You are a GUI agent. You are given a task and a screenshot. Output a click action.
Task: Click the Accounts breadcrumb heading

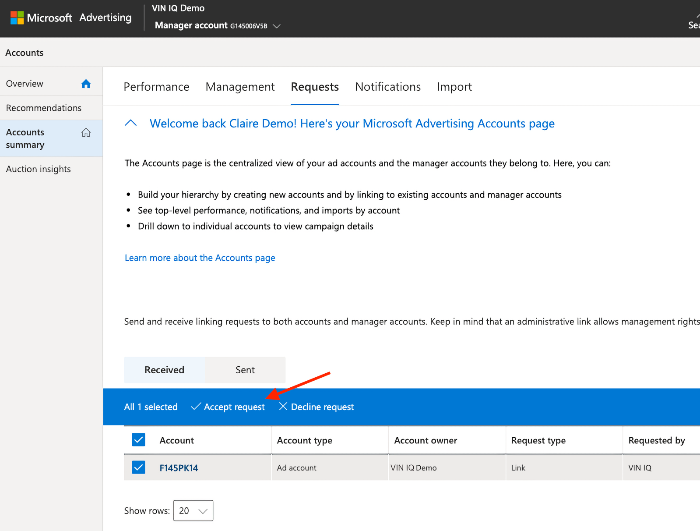[25, 53]
